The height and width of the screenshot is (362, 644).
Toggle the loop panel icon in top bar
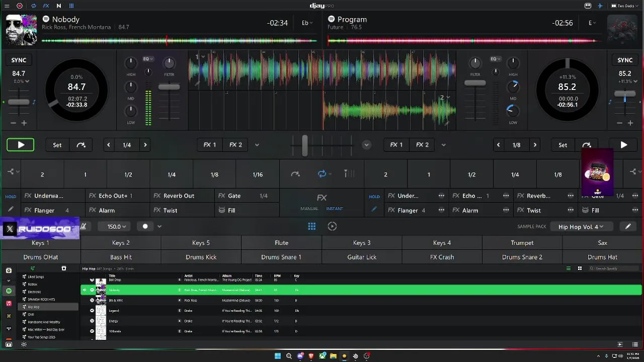click(x=34, y=6)
